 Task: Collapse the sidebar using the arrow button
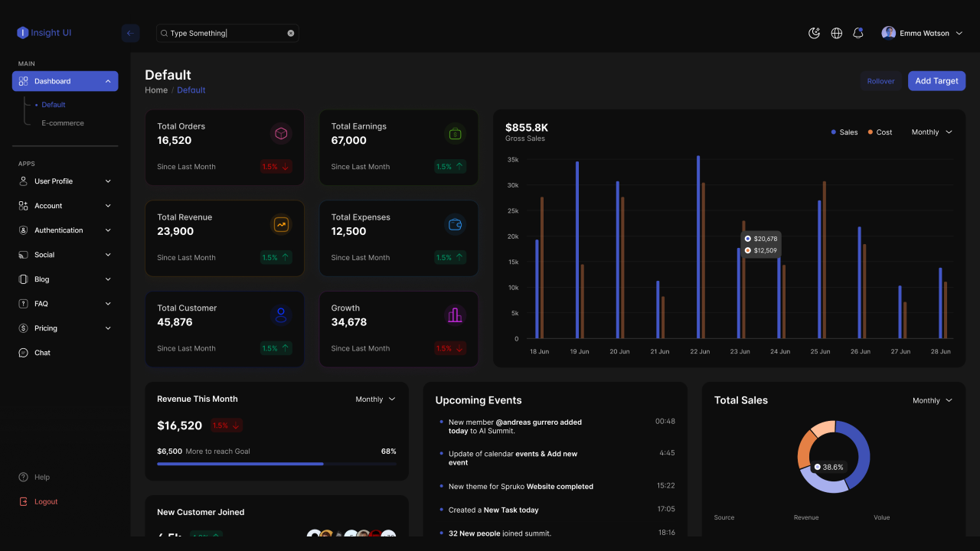[129, 33]
